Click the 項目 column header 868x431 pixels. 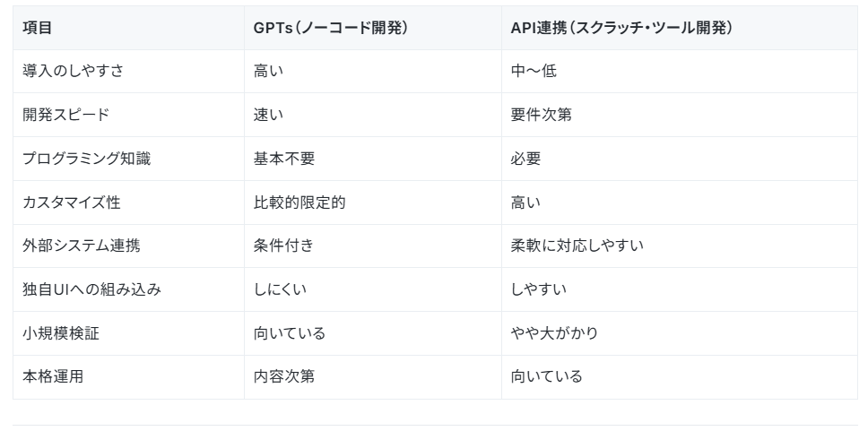point(128,28)
